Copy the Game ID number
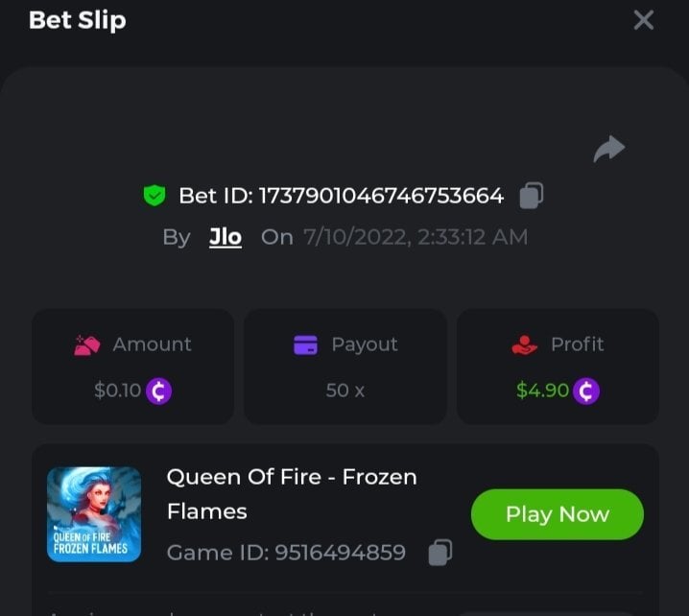Image resolution: width=689 pixels, height=616 pixels. coord(440,553)
